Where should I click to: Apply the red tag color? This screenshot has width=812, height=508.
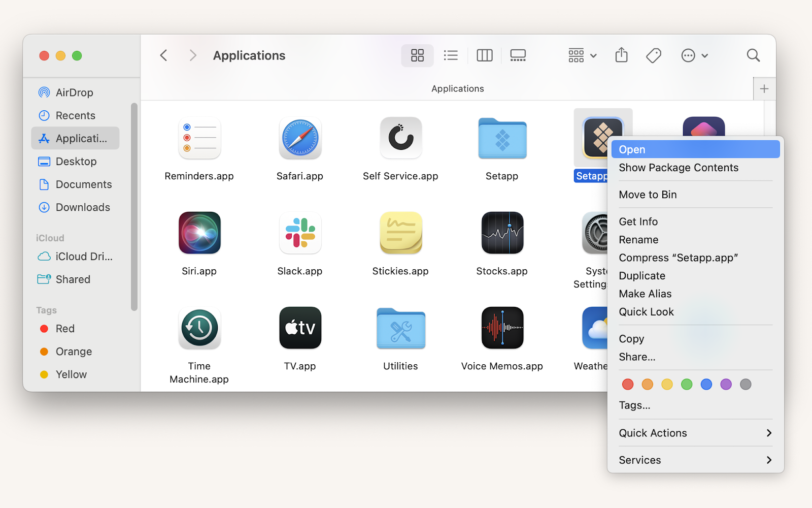(x=628, y=385)
